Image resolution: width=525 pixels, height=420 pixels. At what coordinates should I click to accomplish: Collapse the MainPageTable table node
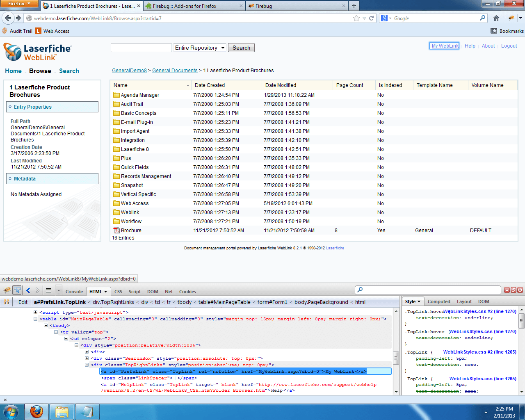click(x=35, y=319)
